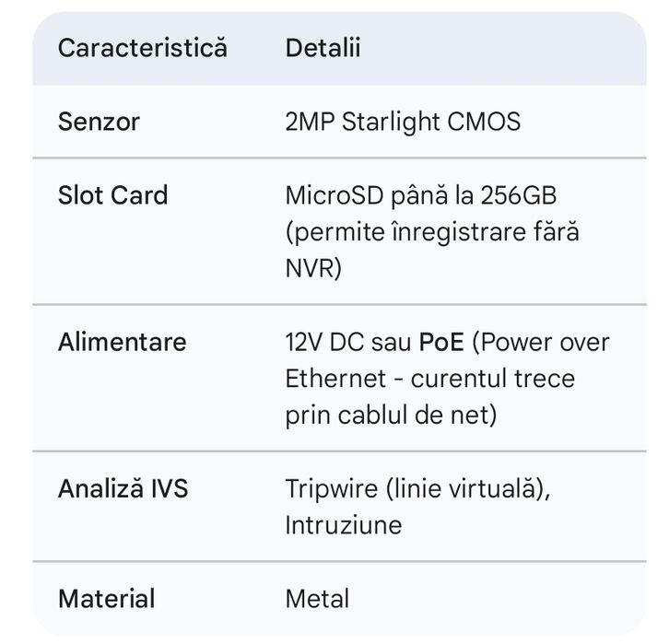Select the Slot Card row label
This screenshot has height=644, width=669.
click(x=112, y=195)
